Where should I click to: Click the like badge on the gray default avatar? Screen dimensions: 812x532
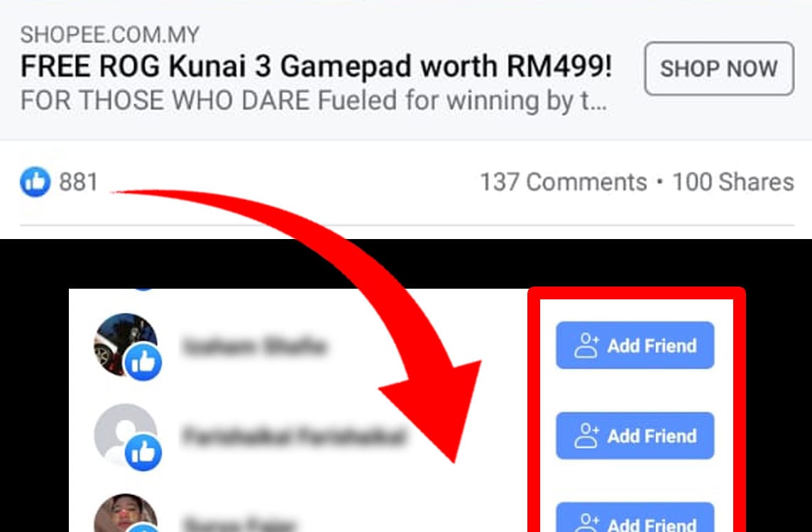(x=143, y=453)
